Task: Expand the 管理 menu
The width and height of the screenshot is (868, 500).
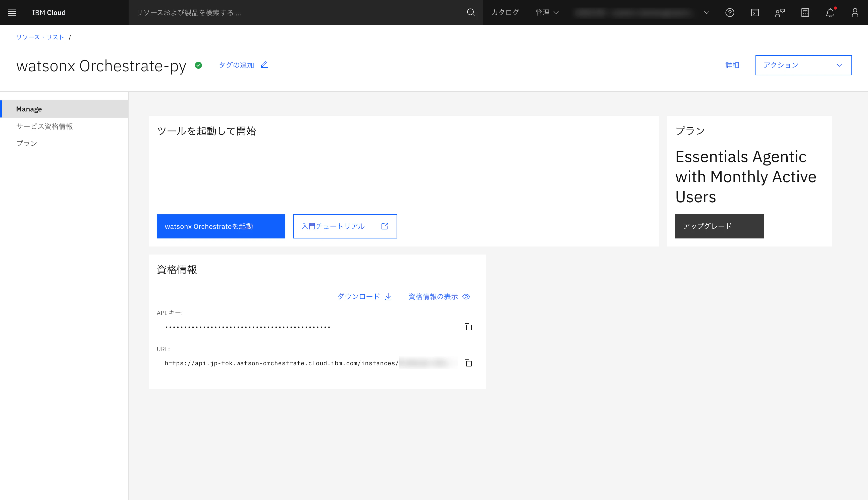Action: (x=547, y=13)
